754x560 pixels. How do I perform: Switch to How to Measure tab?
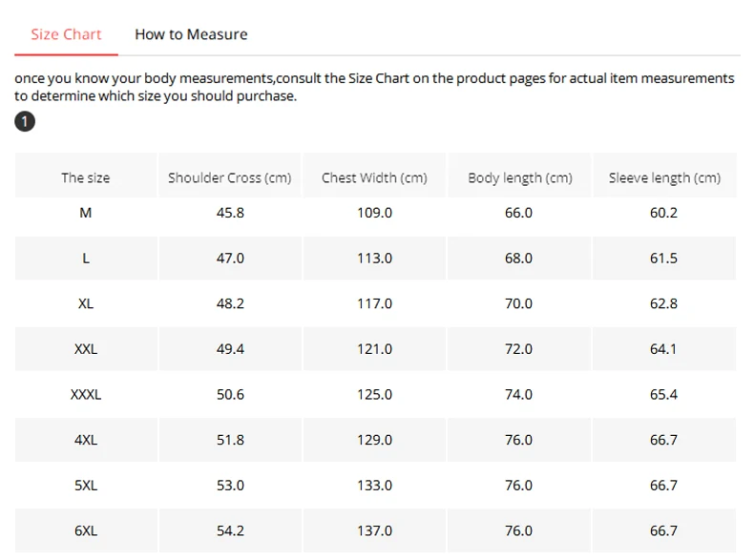(191, 34)
